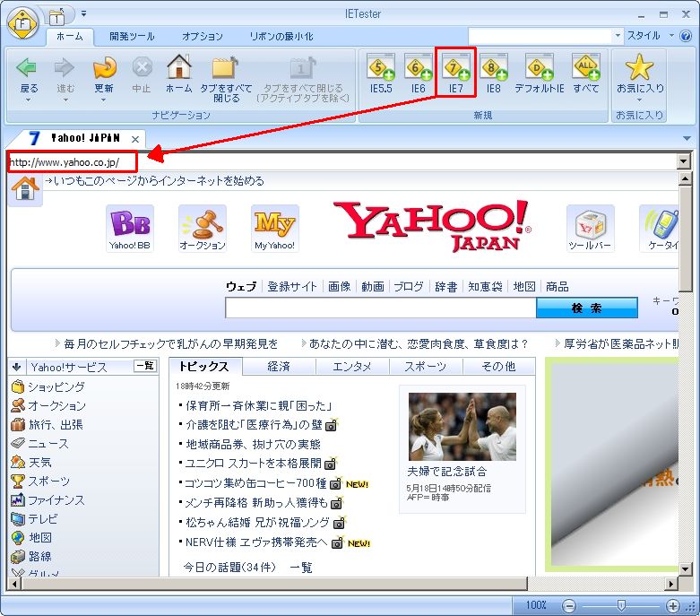This screenshot has height=616, width=700.
Task: Click the address bar URL field
Action: point(343,161)
